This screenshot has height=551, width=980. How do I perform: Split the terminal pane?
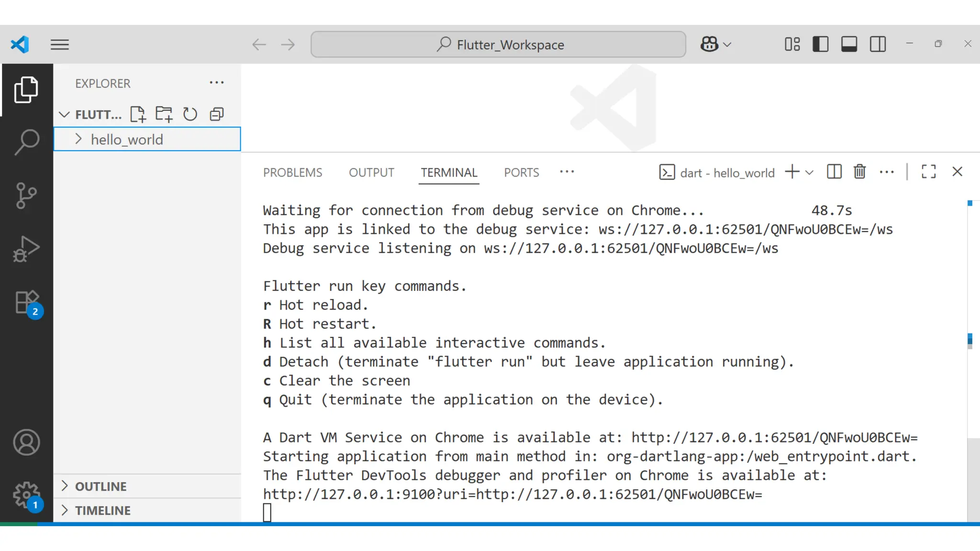click(834, 172)
